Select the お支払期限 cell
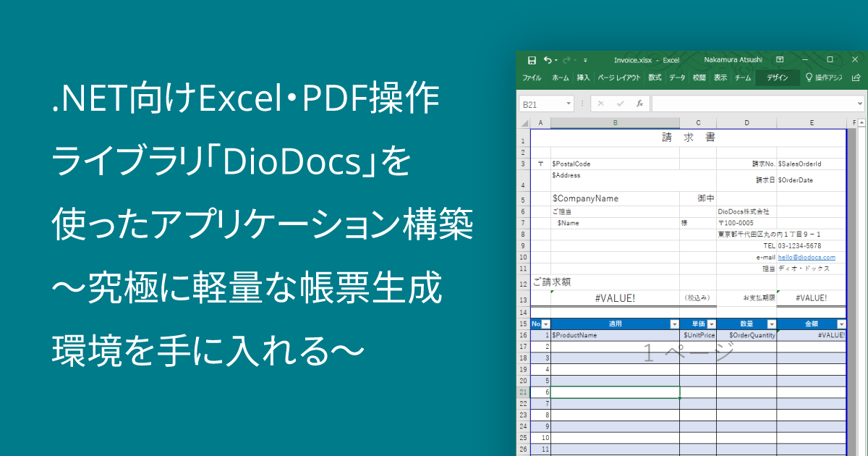868x456 pixels. pos(746,297)
